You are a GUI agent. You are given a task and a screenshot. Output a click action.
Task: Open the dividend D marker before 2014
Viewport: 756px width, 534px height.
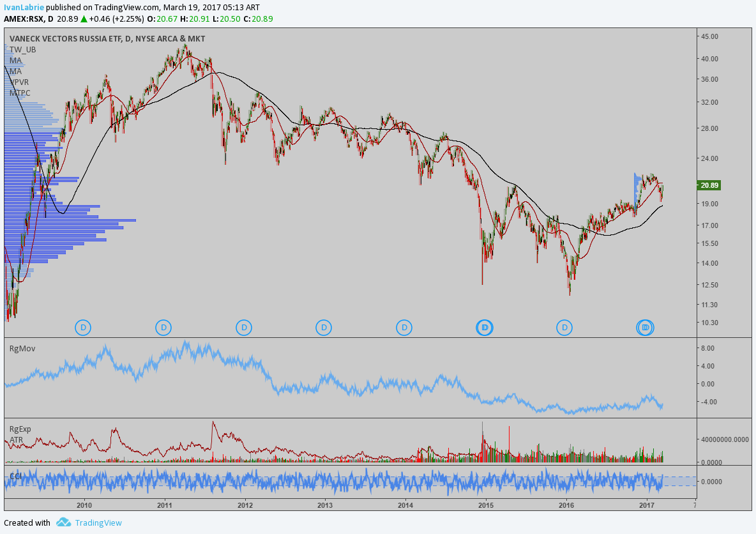tap(404, 328)
